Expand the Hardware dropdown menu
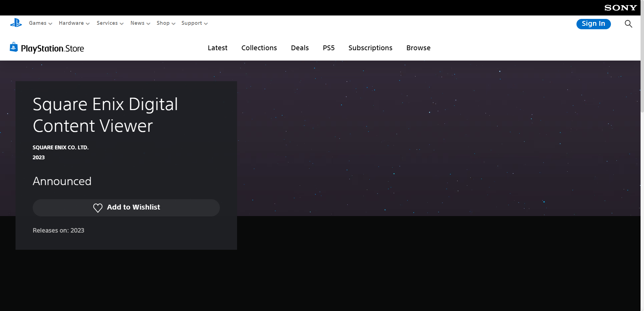 (74, 23)
